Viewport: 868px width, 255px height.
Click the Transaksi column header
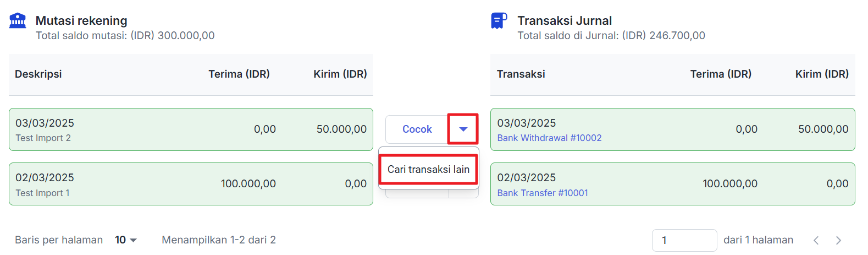(521, 74)
